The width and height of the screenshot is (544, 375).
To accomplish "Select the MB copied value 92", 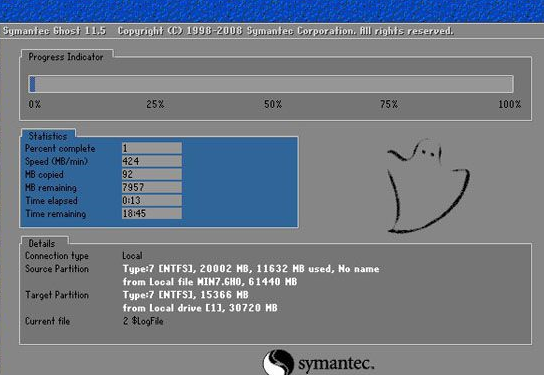I will point(152,174).
